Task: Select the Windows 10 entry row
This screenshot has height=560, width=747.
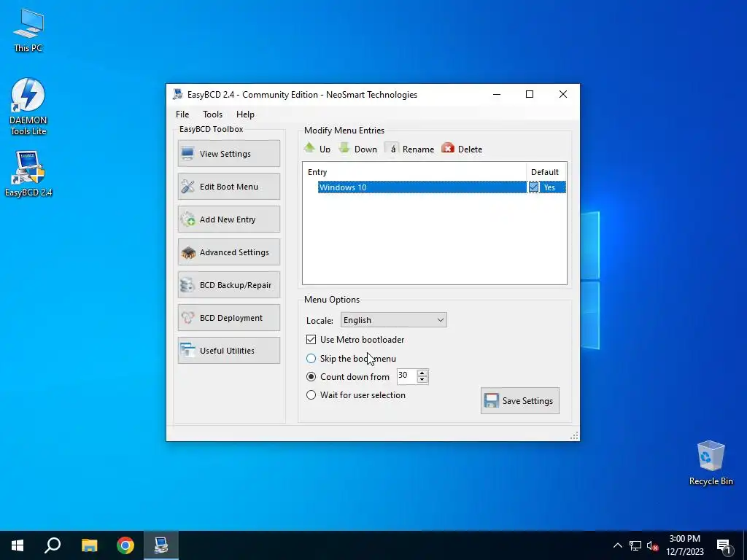Action: (x=422, y=187)
